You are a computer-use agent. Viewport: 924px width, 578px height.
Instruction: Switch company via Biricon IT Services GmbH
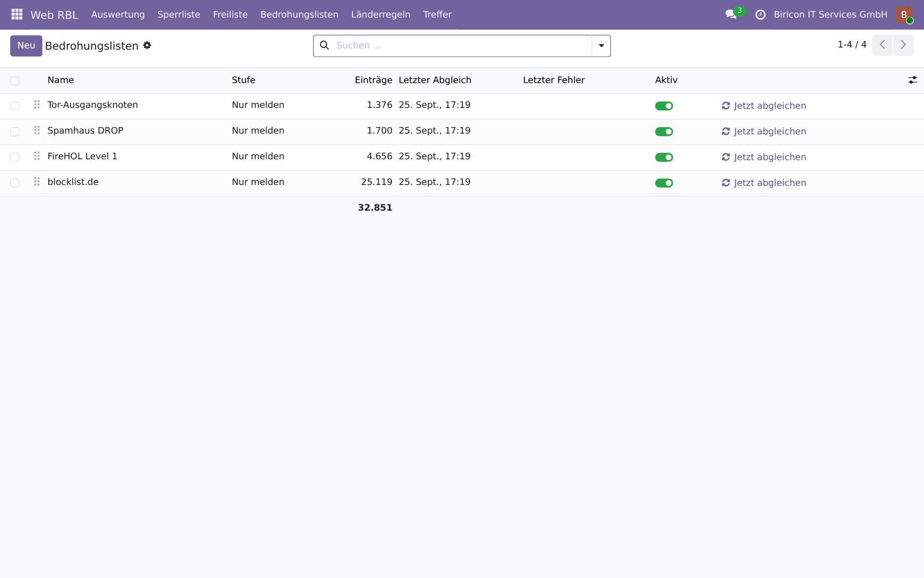click(830, 14)
